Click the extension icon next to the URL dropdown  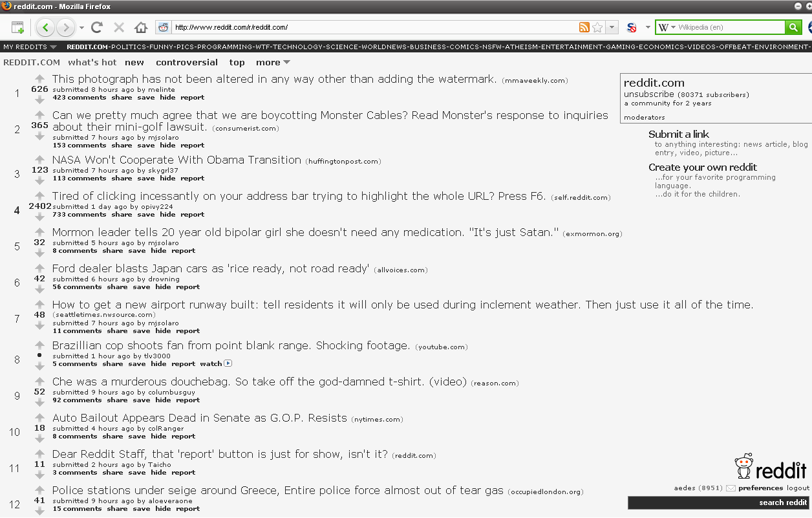(x=632, y=27)
